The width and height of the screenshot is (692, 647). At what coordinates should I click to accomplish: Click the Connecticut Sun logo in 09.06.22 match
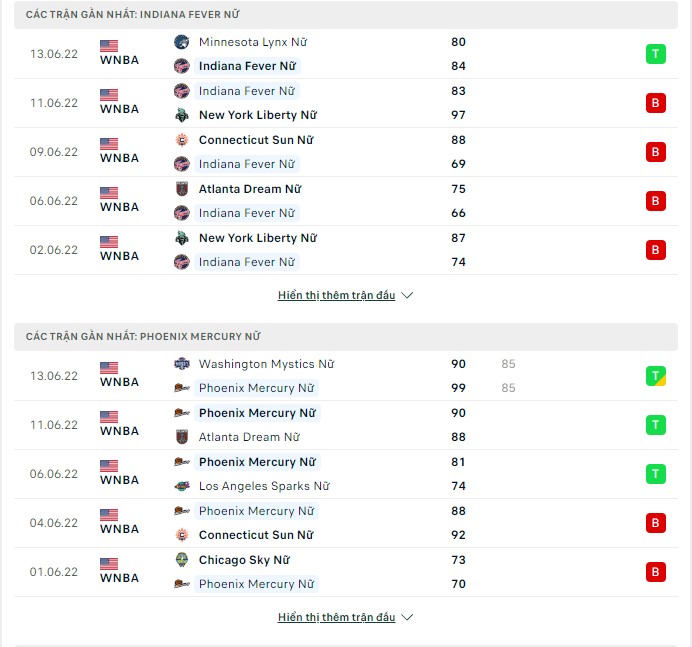pos(181,140)
